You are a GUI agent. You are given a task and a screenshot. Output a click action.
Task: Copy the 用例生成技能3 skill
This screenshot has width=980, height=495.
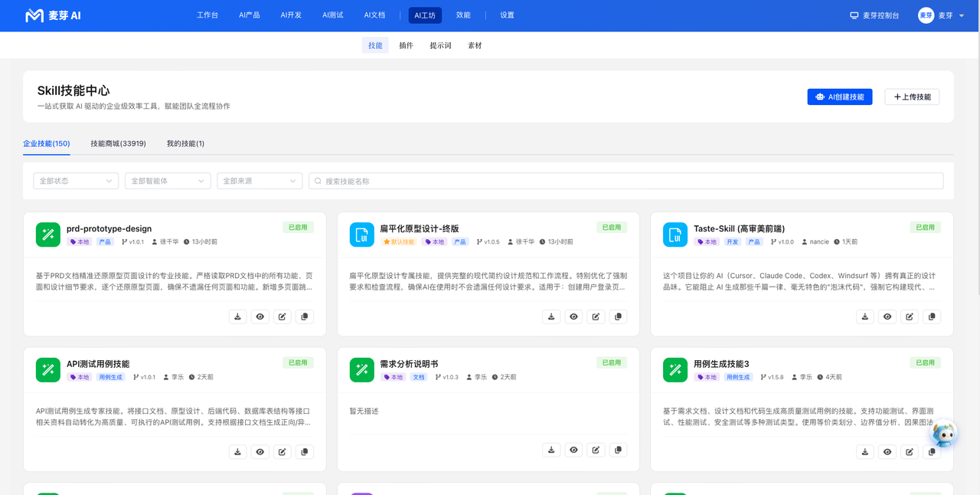point(932,452)
